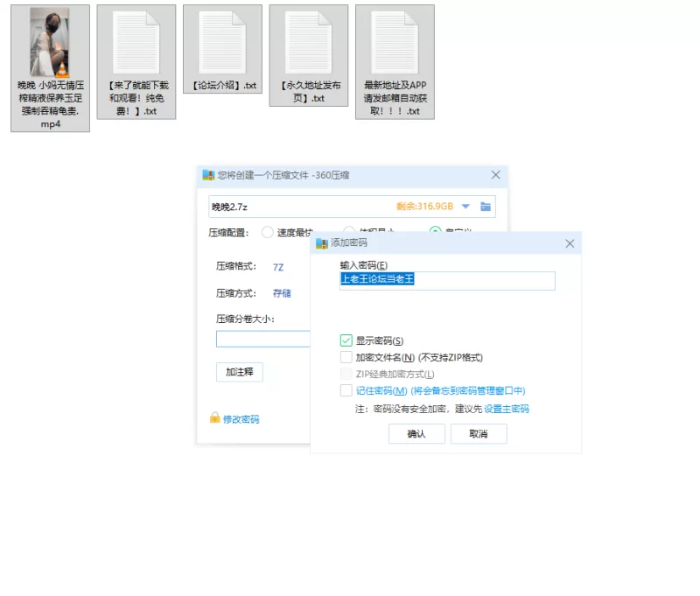The width and height of the screenshot is (700, 596).
Task: Open the 压缩方式 存储 dropdown
Action: point(282,293)
